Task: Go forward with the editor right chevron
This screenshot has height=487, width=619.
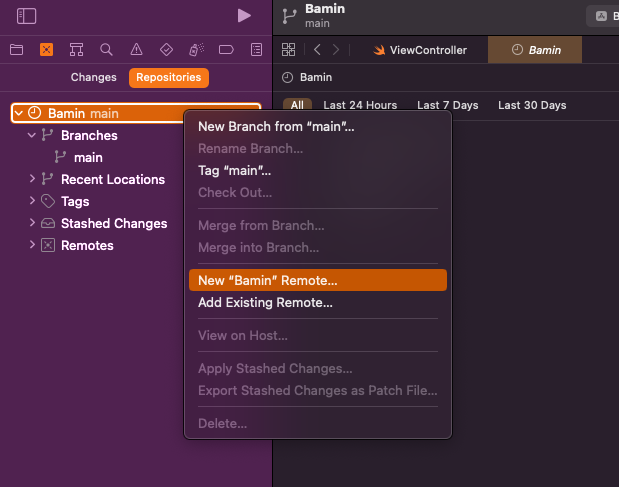Action: 336,50
